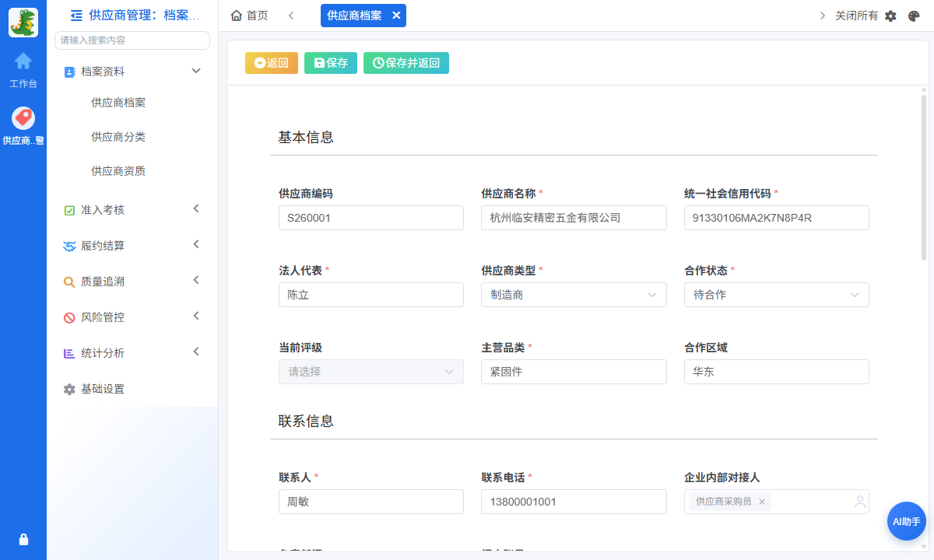
Task: Click the 统一社会信用代码 field
Action: (x=777, y=218)
